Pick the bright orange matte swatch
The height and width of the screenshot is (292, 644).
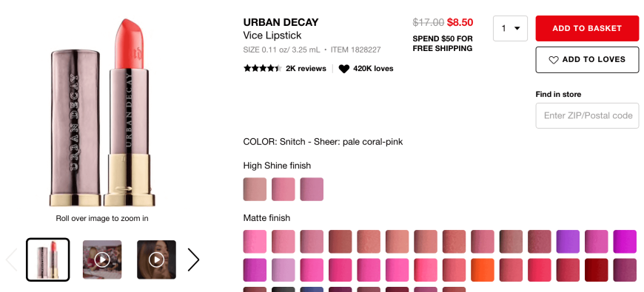pos(483,270)
